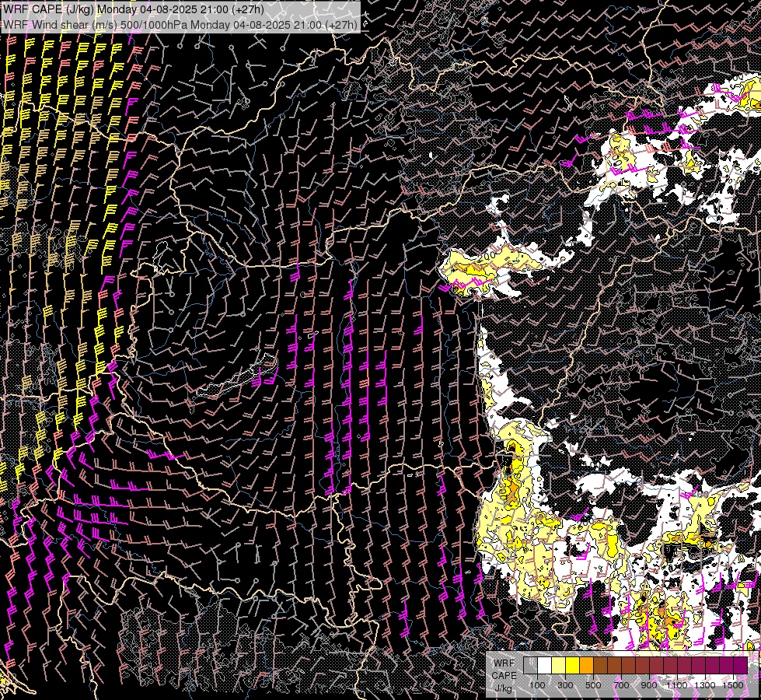
Task: Click the 100 legend value label
Action: click(537, 685)
